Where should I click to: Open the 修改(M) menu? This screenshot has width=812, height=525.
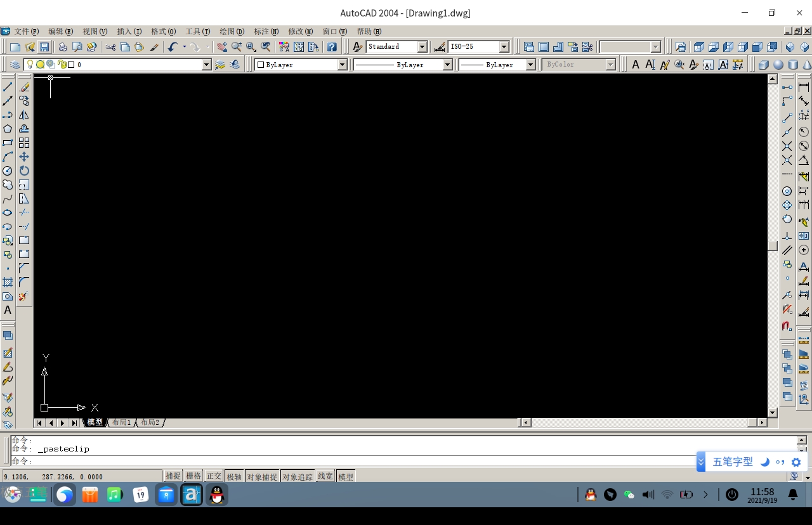point(301,31)
